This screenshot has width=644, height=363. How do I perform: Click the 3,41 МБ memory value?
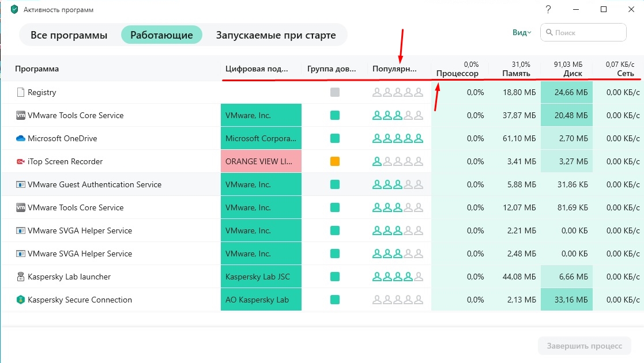(x=522, y=161)
